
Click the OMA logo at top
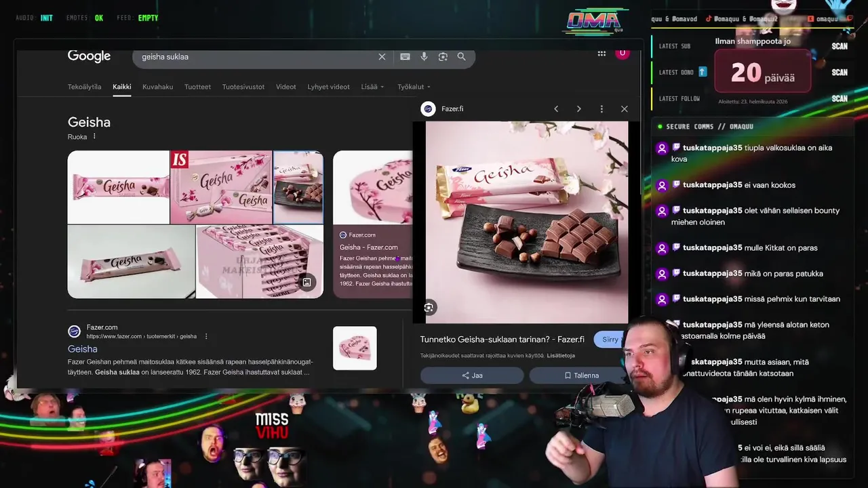pyautogui.click(x=594, y=20)
